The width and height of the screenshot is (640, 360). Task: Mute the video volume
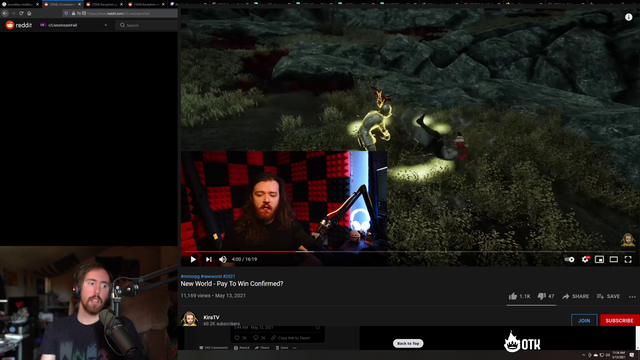click(x=222, y=259)
